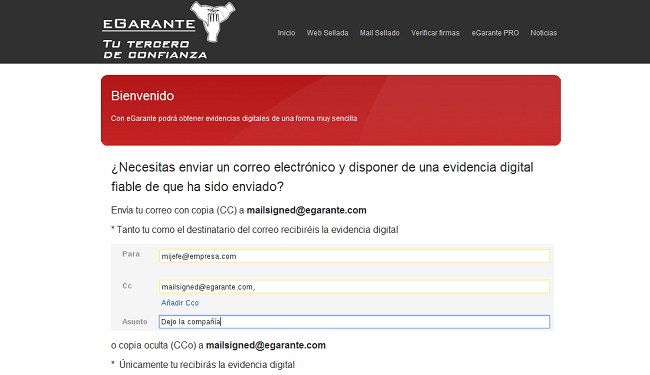Visit the Noticias section
This screenshot has width=650, height=375.
pyautogui.click(x=543, y=33)
